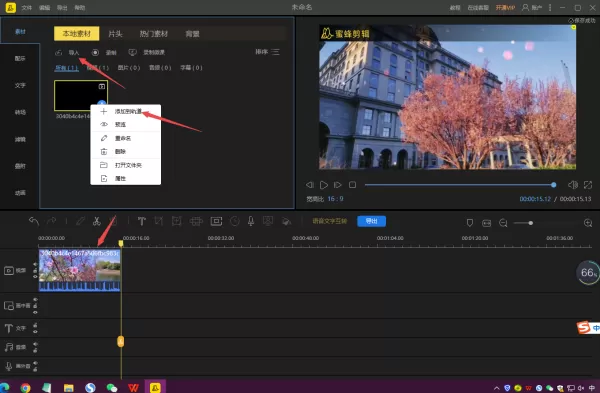Choose Delete from context menu

(x=126, y=152)
